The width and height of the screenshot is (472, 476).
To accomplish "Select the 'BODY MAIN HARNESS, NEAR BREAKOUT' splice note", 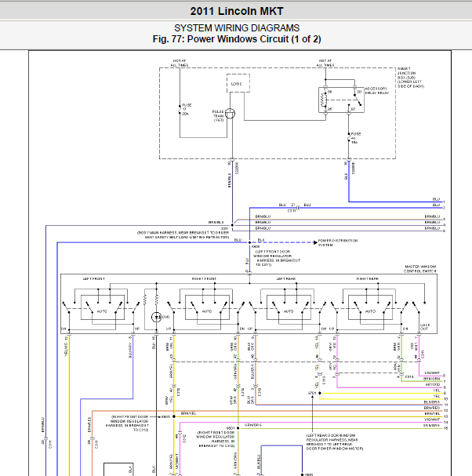I will pyautogui.click(x=183, y=235).
